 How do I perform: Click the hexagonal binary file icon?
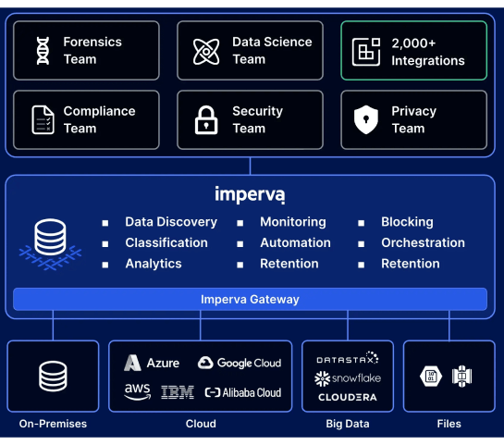(431, 376)
